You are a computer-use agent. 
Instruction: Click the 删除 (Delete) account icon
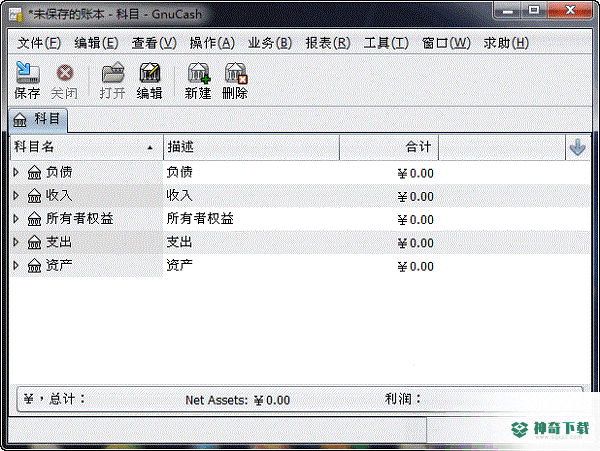click(x=235, y=73)
